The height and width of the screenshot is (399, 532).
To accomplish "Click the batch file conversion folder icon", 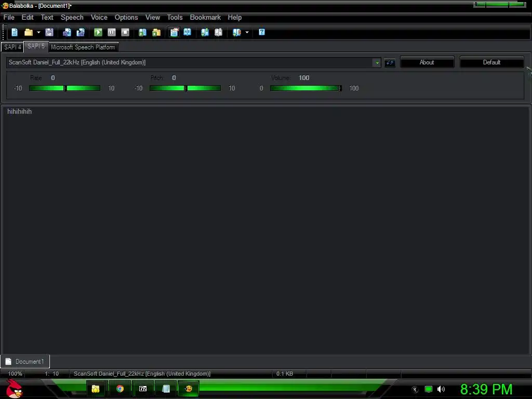I will (x=156, y=32).
